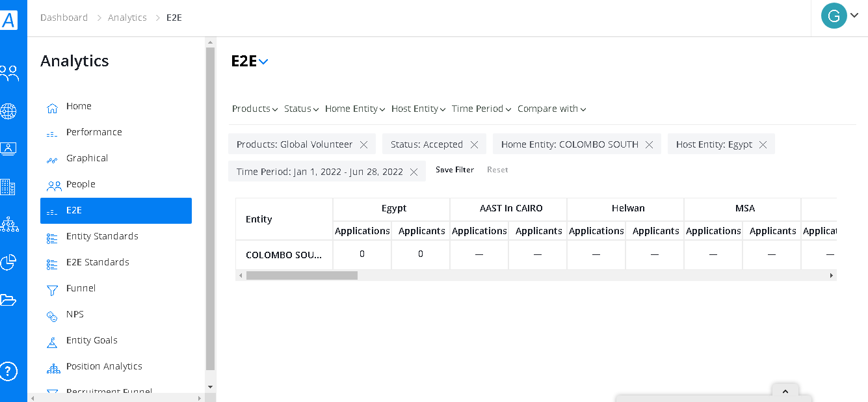Remove the Status: Accepted filter chip

pyautogui.click(x=474, y=144)
